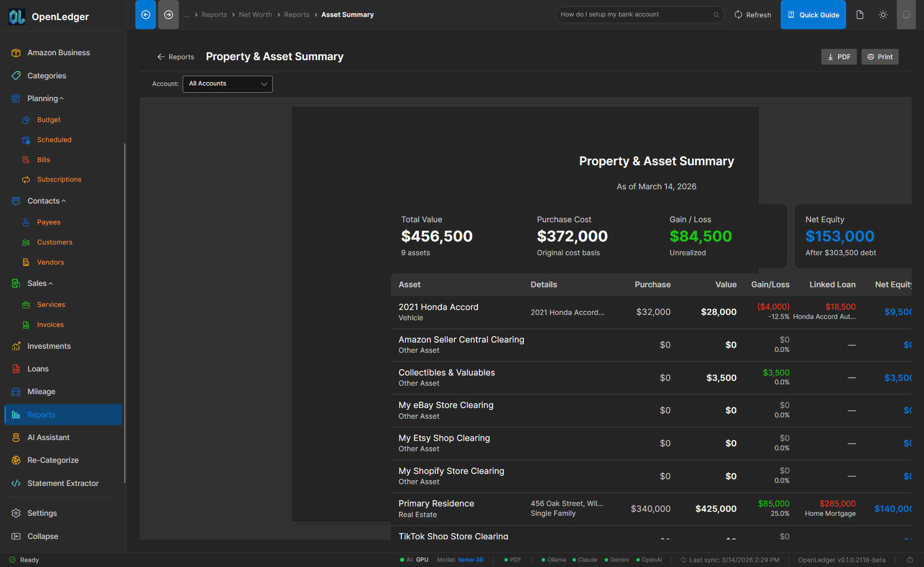The width and height of the screenshot is (924, 567).
Task: Click the Print button
Action: tap(879, 57)
